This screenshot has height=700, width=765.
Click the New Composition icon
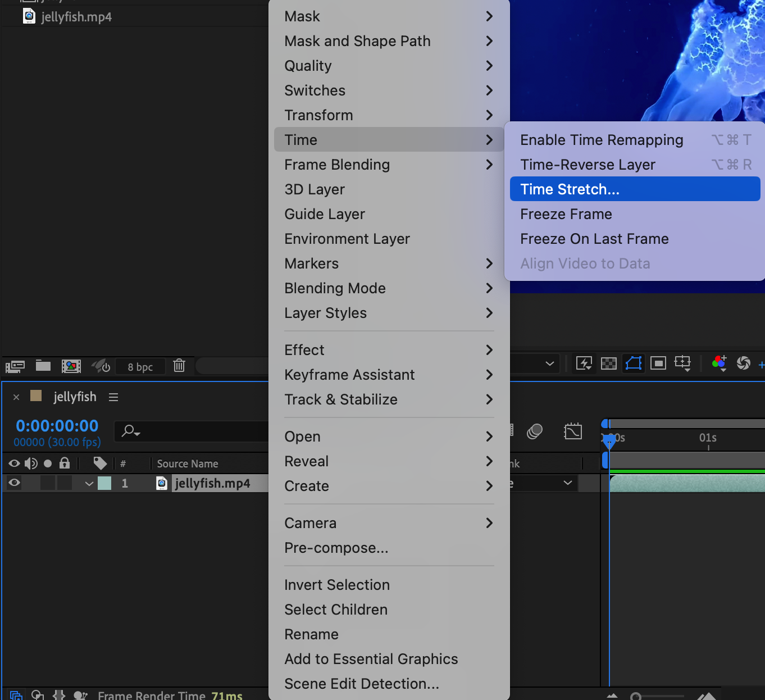[x=71, y=366]
